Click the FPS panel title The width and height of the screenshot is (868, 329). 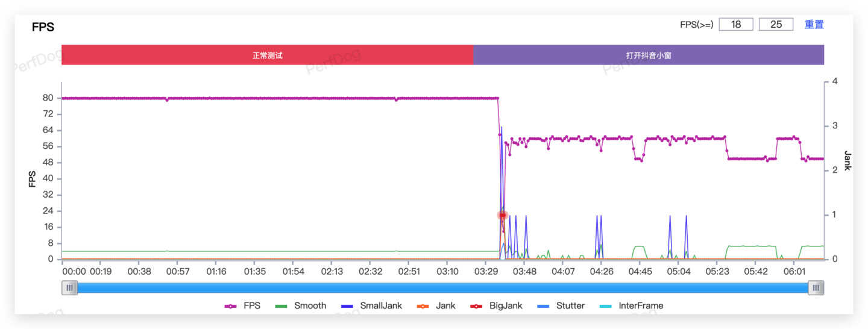pyautogui.click(x=43, y=28)
